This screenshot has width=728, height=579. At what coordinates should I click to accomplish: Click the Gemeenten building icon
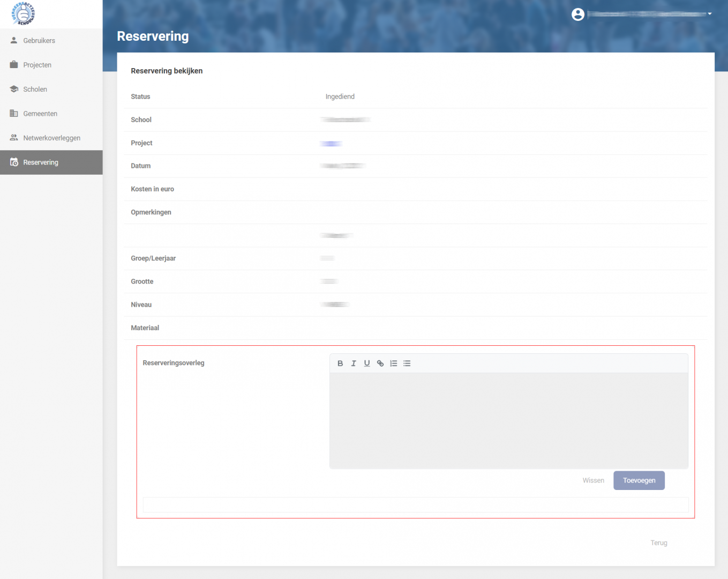14,113
